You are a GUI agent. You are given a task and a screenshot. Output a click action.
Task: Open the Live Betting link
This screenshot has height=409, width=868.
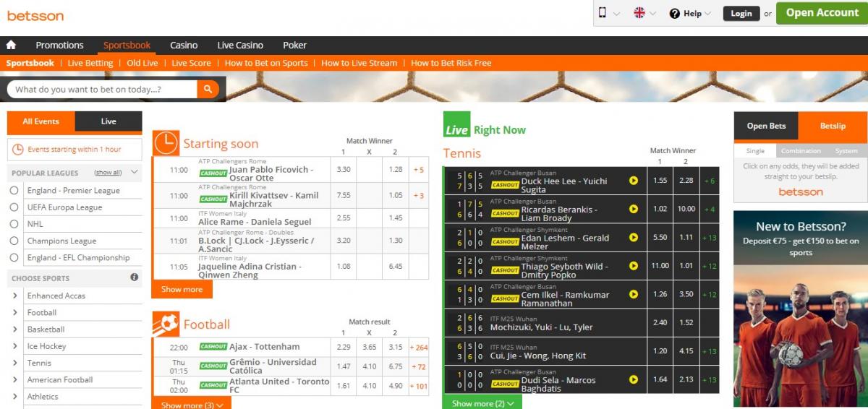tap(90, 63)
